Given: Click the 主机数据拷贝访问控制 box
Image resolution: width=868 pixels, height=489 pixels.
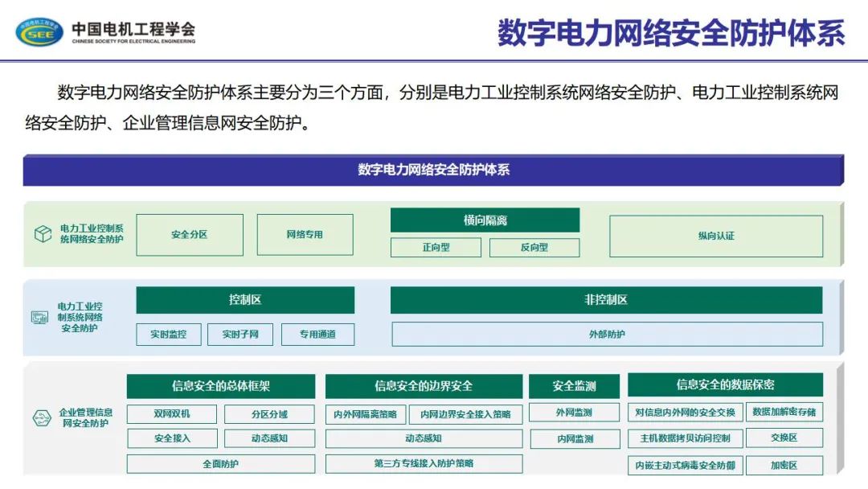Looking at the screenshot, I should (686, 438).
